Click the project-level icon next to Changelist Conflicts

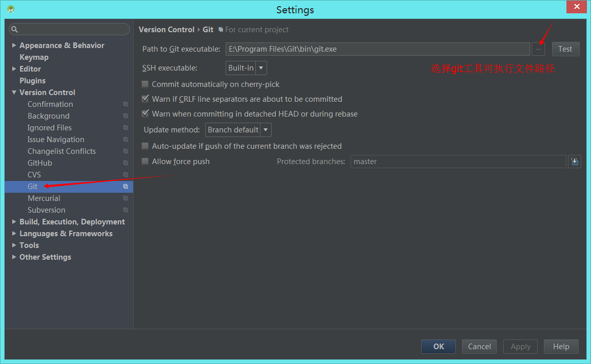125,151
